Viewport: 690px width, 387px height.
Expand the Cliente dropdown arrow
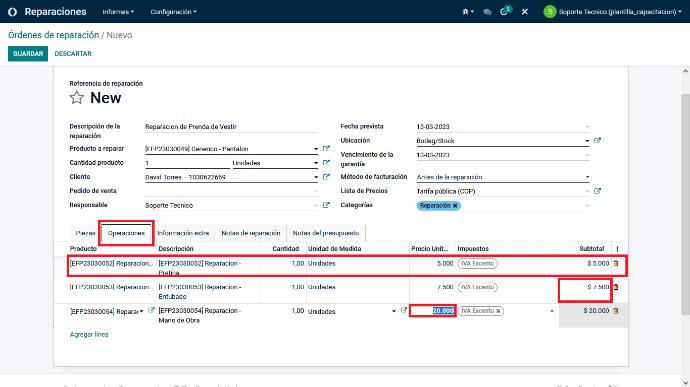click(x=316, y=177)
